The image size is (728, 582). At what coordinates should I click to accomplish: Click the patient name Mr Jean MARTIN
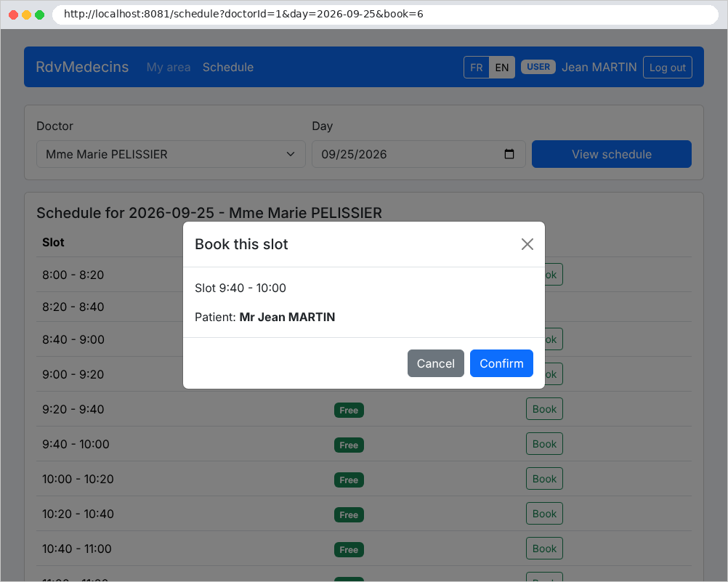coord(287,318)
